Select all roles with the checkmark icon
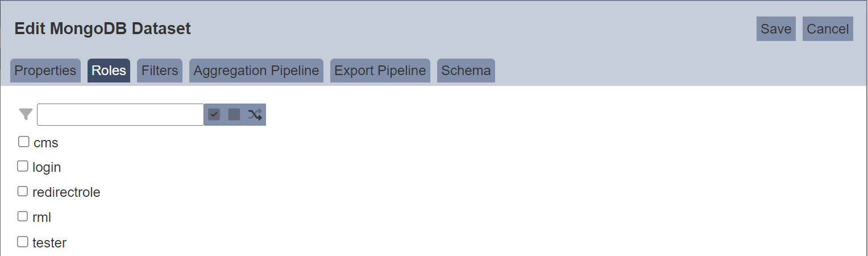 214,114
